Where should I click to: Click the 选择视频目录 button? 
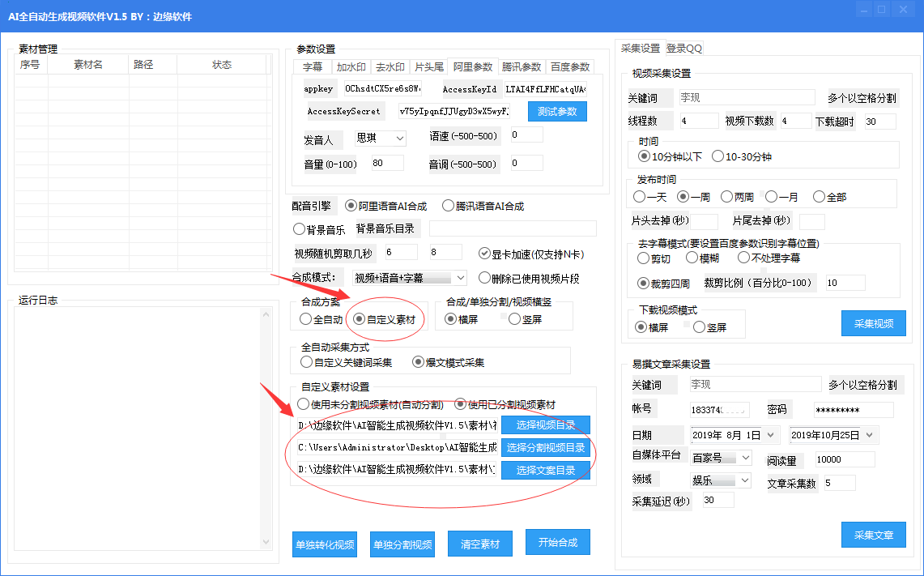(x=546, y=425)
